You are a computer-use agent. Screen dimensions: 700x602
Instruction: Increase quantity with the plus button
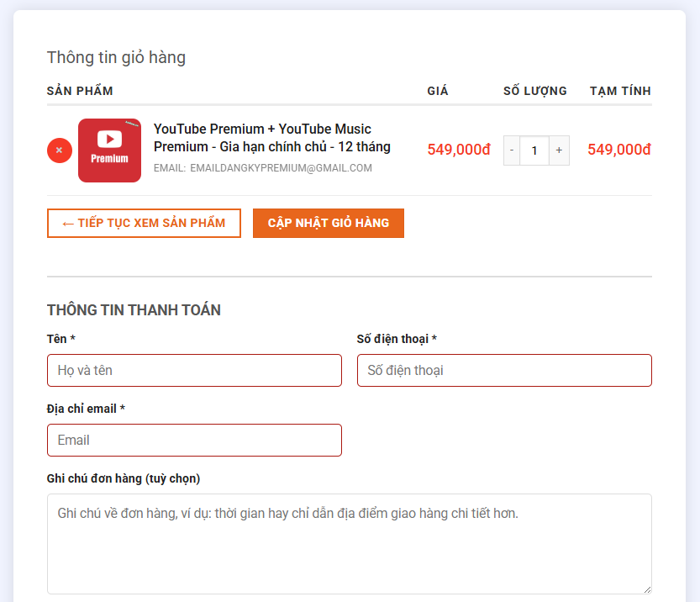pos(559,150)
